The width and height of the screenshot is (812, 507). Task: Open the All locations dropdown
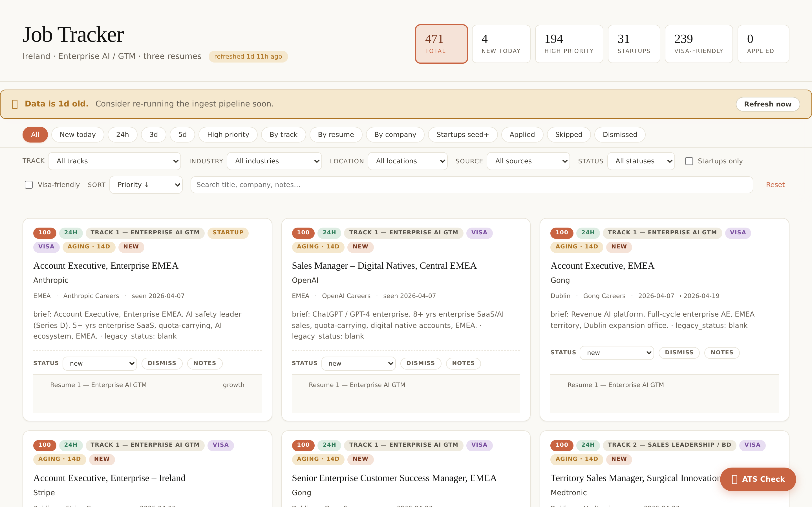(x=407, y=161)
